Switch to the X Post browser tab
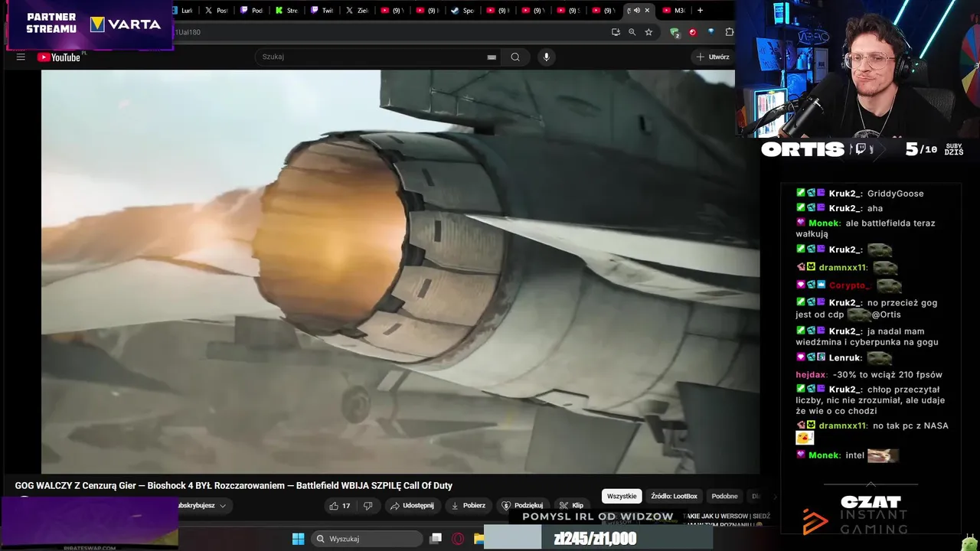Viewport: 980px width, 551px height. pyautogui.click(x=217, y=11)
